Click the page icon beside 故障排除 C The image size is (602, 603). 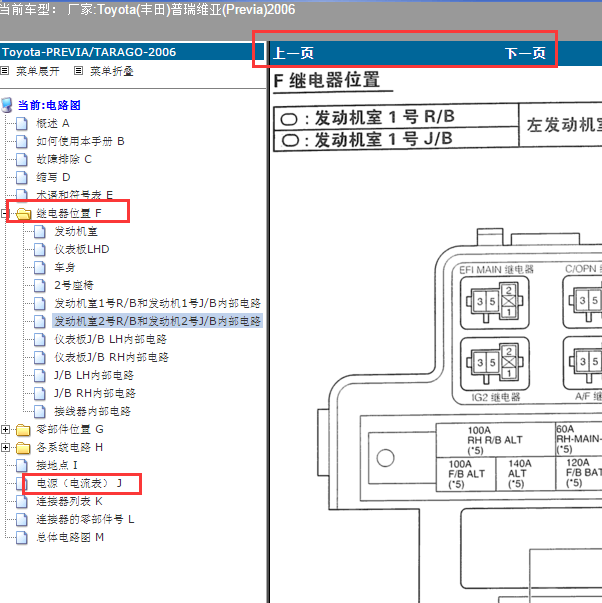click(x=22, y=160)
